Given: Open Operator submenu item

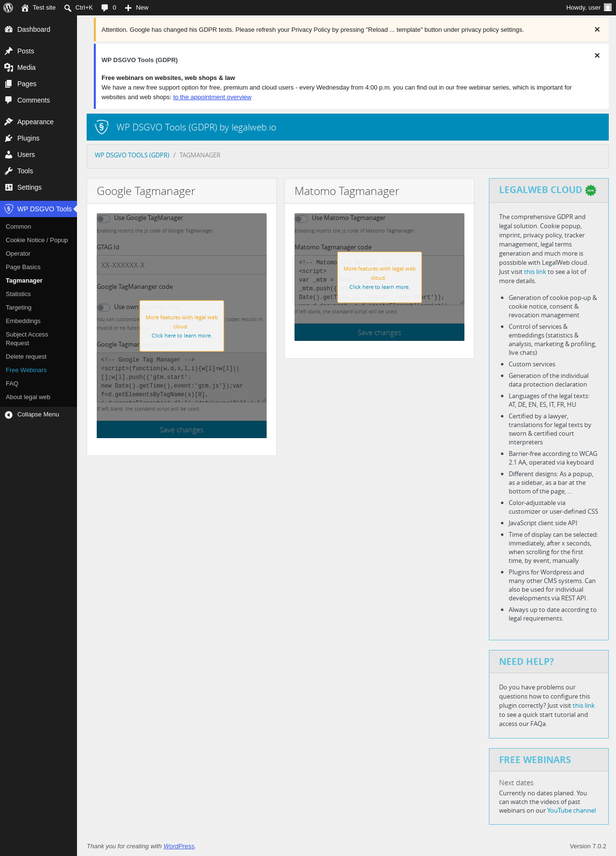Looking at the screenshot, I should [38, 254].
